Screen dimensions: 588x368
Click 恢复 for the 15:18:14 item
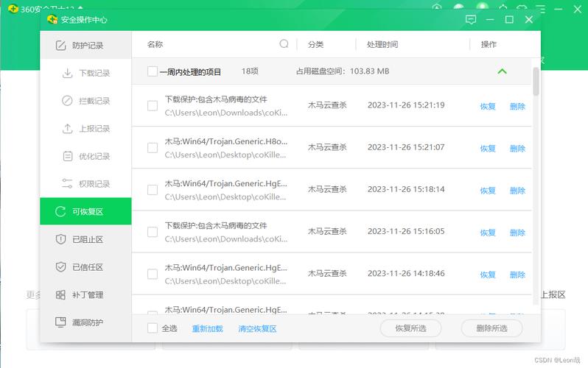pyautogui.click(x=488, y=191)
